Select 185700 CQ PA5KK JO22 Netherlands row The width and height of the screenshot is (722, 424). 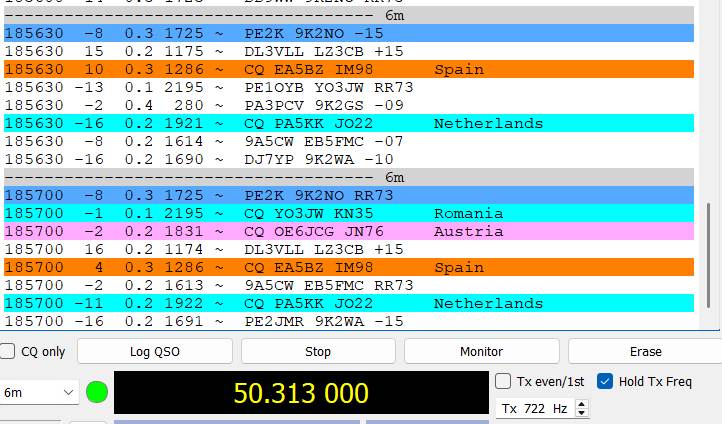pyautogui.click(x=349, y=303)
